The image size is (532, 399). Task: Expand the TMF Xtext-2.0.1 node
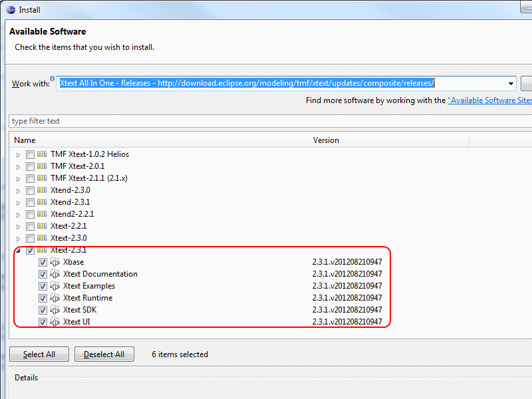click(x=19, y=167)
